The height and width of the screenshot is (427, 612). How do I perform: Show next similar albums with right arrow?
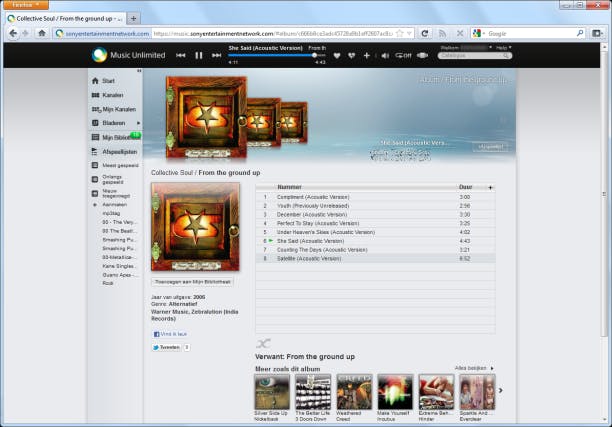[500, 390]
